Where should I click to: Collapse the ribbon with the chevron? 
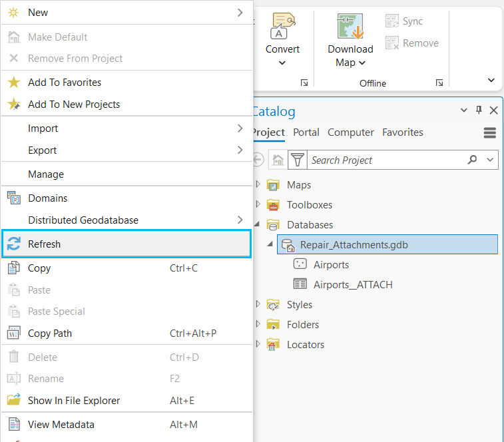pos(491,80)
